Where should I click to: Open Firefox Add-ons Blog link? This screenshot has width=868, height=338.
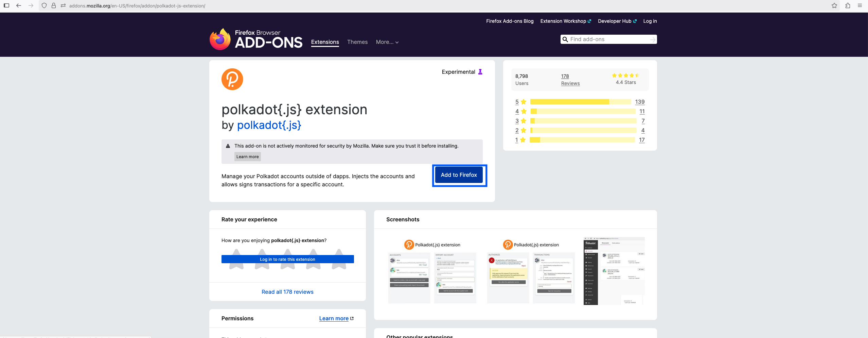(510, 21)
